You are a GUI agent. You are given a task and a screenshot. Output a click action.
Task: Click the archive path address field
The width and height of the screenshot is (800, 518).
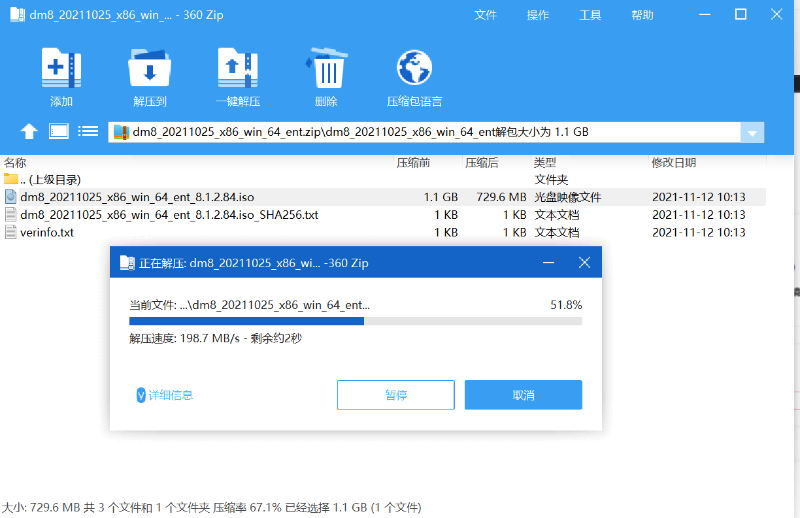[424, 132]
